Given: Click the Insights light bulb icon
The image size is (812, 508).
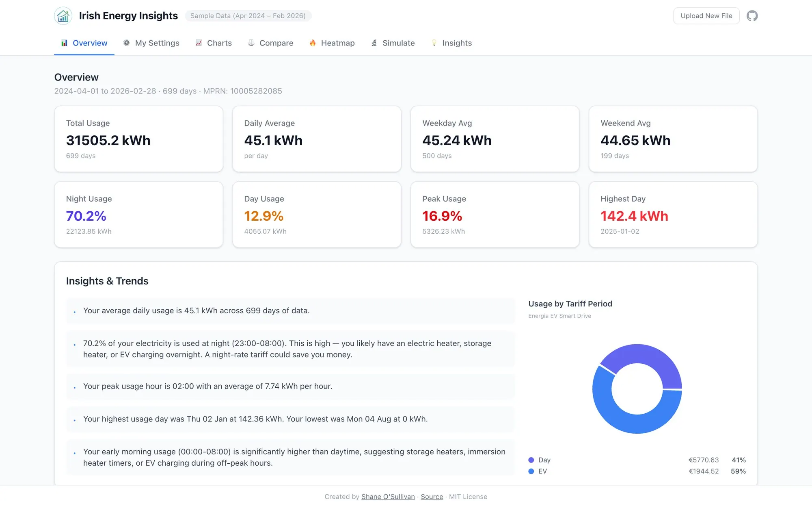Looking at the screenshot, I should [434, 43].
